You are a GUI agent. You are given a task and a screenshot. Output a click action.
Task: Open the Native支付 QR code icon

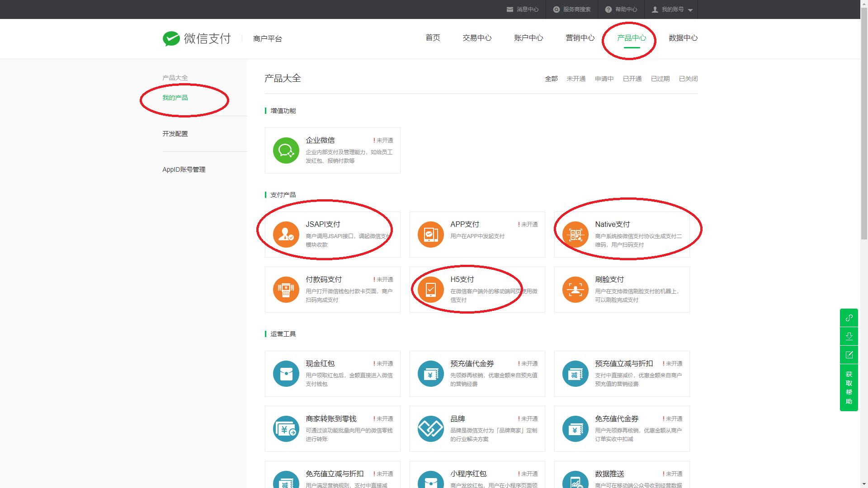coord(576,235)
